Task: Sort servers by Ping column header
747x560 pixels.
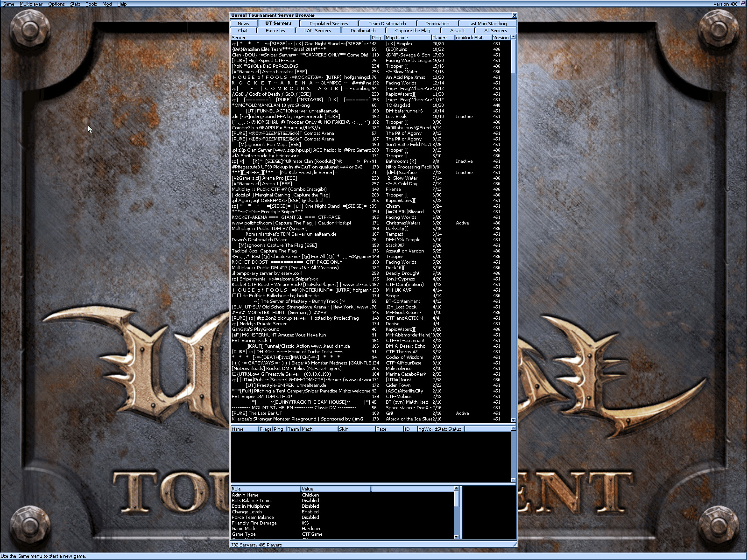Action: tap(377, 37)
